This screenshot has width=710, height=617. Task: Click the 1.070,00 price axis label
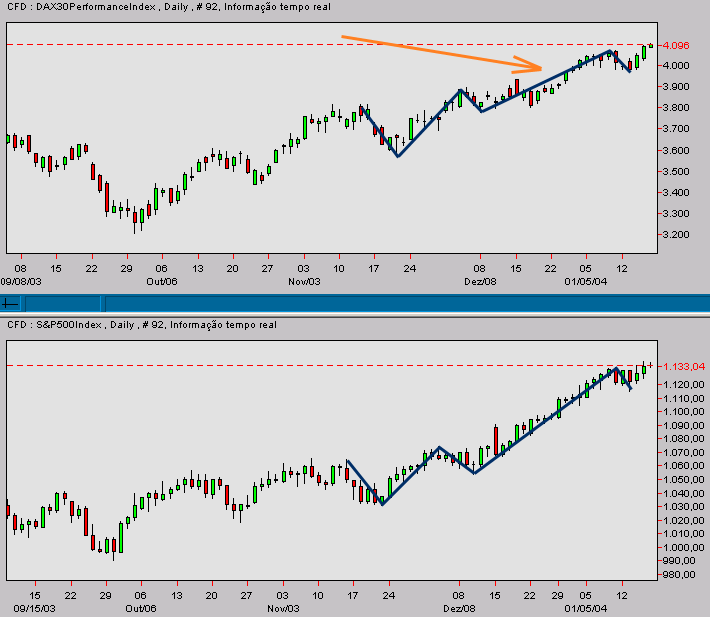pyautogui.click(x=683, y=452)
